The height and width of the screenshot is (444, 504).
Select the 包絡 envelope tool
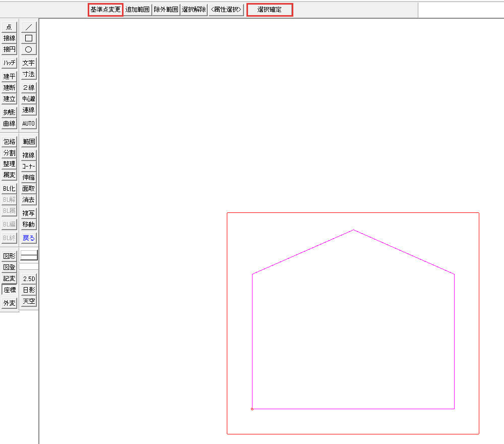(x=9, y=142)
